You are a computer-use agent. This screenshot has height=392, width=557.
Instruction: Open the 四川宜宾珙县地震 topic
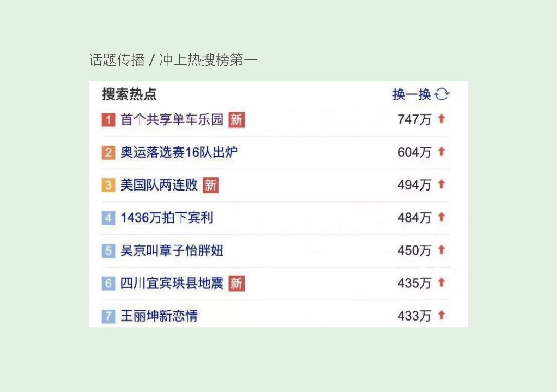[x=172, y=284]
